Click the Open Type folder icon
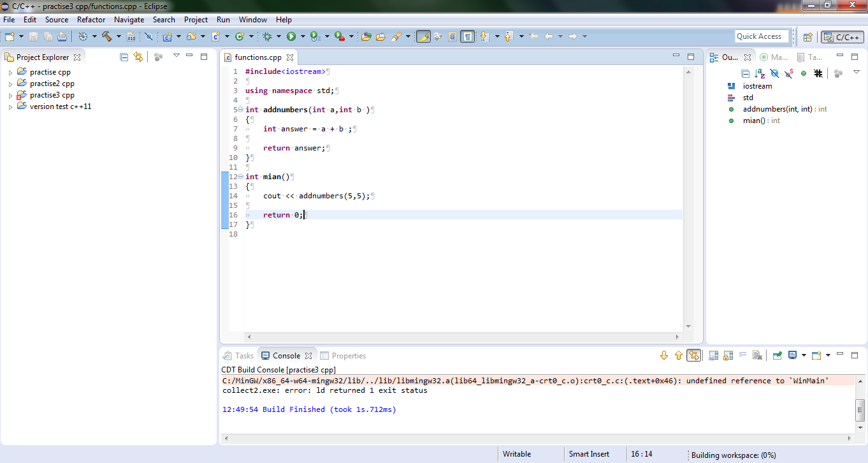Viewport: 868px width, 463px height. point(380,36)
